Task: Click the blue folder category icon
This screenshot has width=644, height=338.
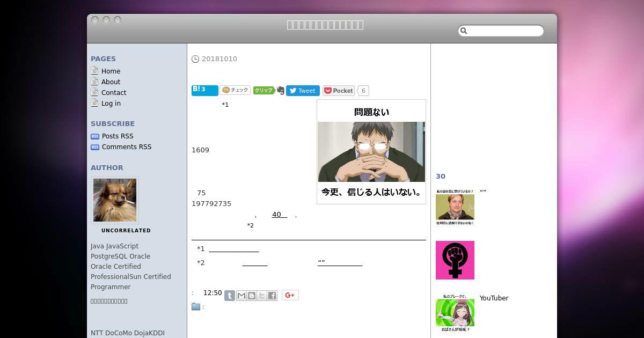Action: tap(196, 307)
